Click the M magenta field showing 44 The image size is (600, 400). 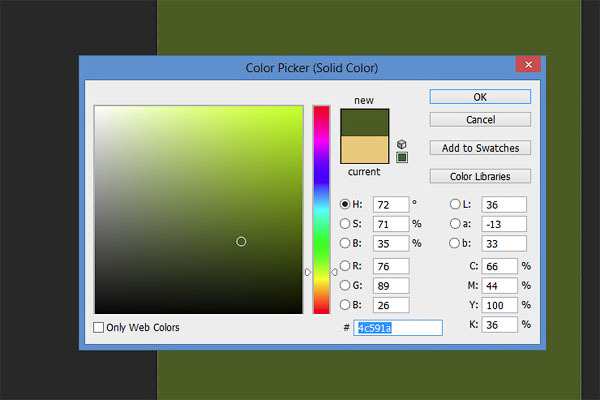point(499,286)
